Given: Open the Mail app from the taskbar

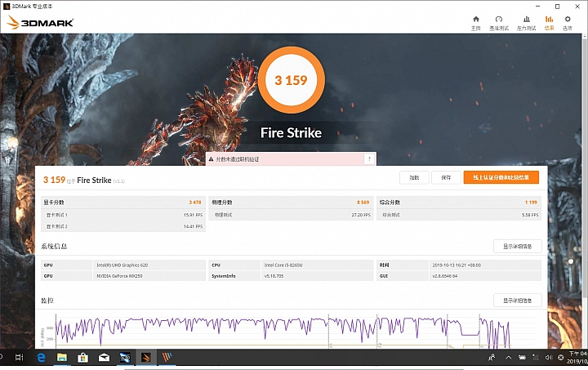Looking at the screenshot, I should pyautogui.click(x=104, y=357).
